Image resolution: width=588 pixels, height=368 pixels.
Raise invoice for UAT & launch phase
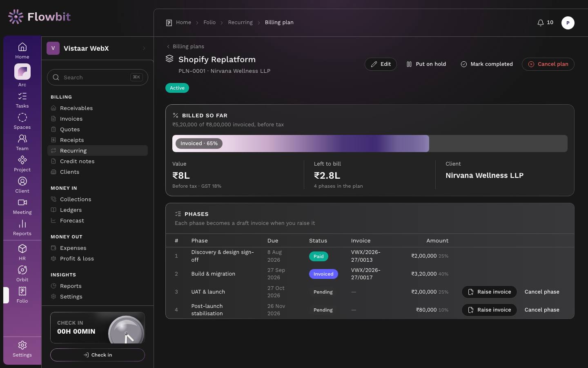click(489, 292)
